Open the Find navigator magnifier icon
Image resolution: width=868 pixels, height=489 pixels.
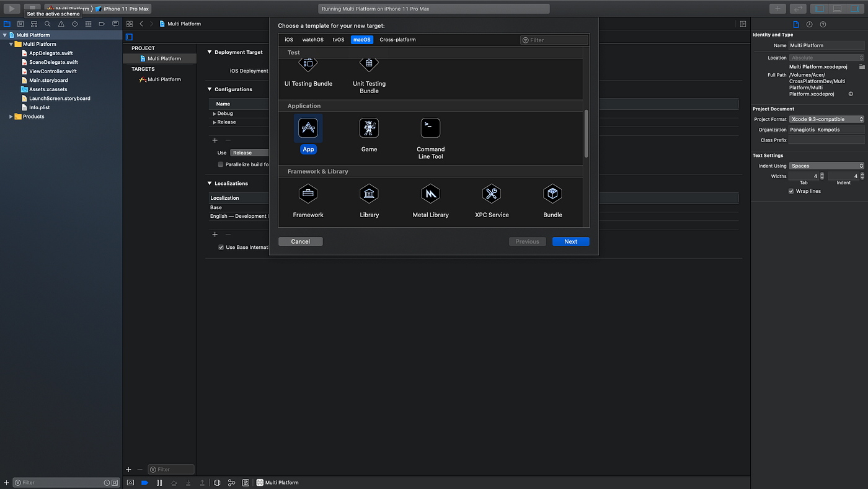coord(48,24)
